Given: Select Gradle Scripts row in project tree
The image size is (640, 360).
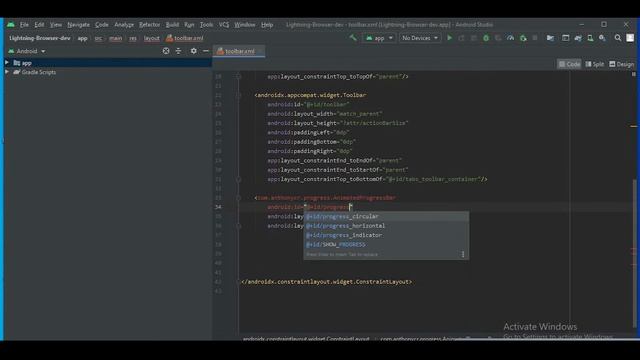Looking at the screenshot, I should coord(108,72).
